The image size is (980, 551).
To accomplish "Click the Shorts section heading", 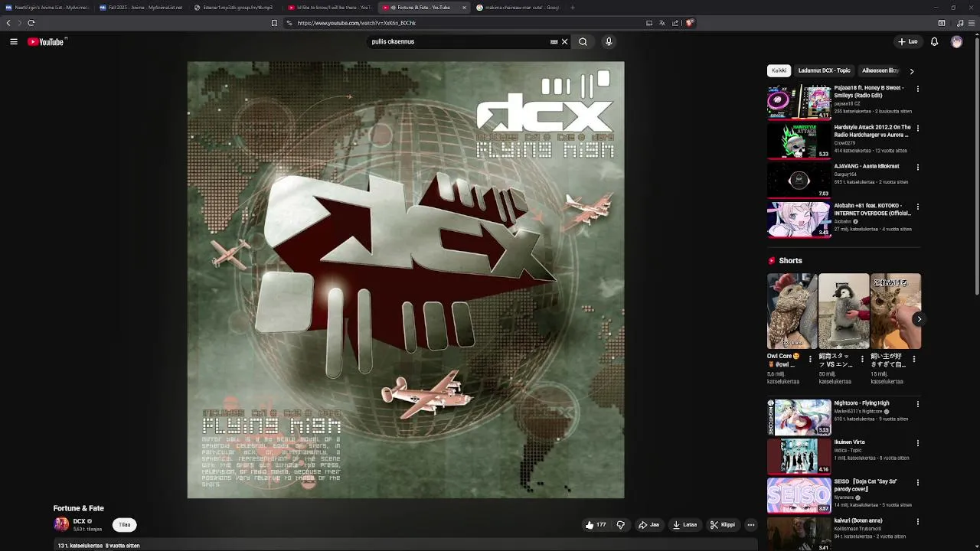I will tap(790, 261).
